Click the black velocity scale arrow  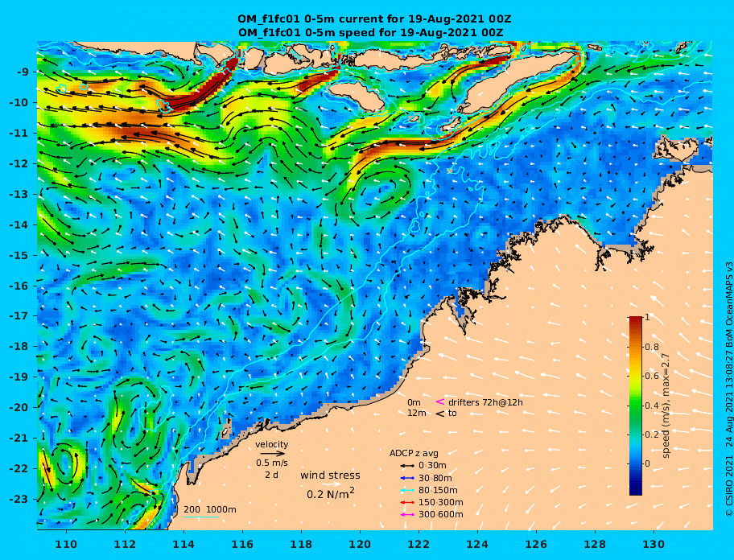pyautogui.click(x=273, y=453)
